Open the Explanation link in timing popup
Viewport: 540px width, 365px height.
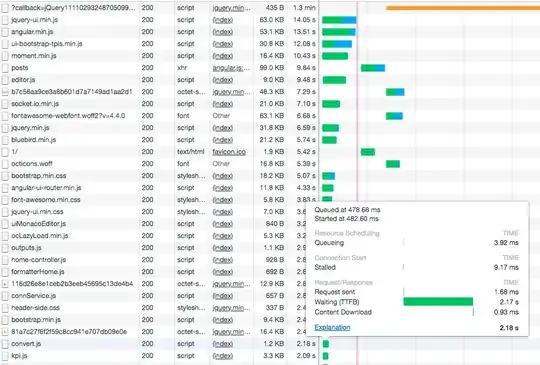(x=332, y=327)
